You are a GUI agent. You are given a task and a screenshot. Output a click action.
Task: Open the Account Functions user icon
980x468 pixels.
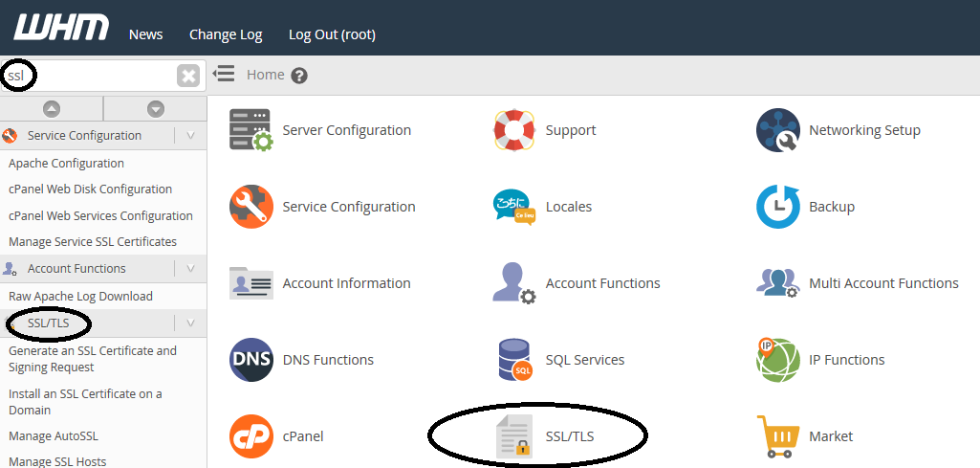click(514, 283)
